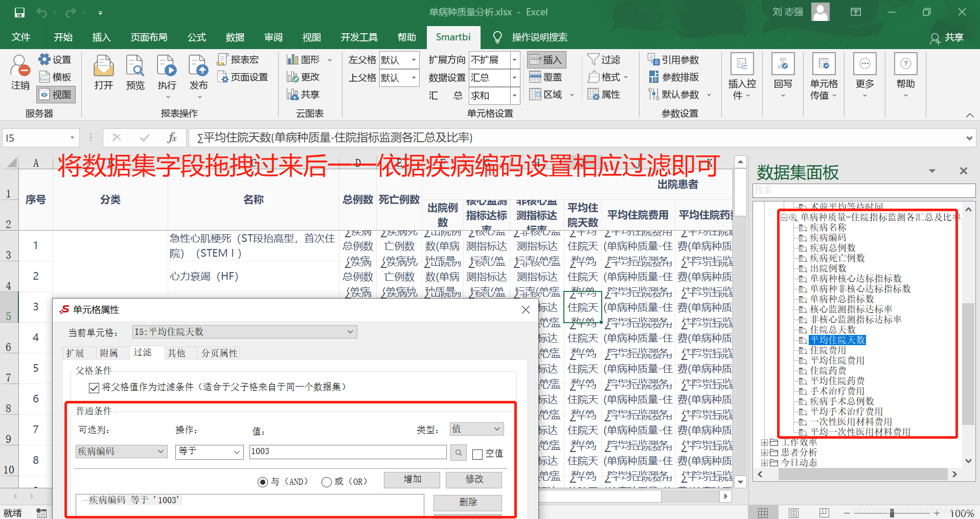Click the Save icon in the title bar

coord(19,12)
